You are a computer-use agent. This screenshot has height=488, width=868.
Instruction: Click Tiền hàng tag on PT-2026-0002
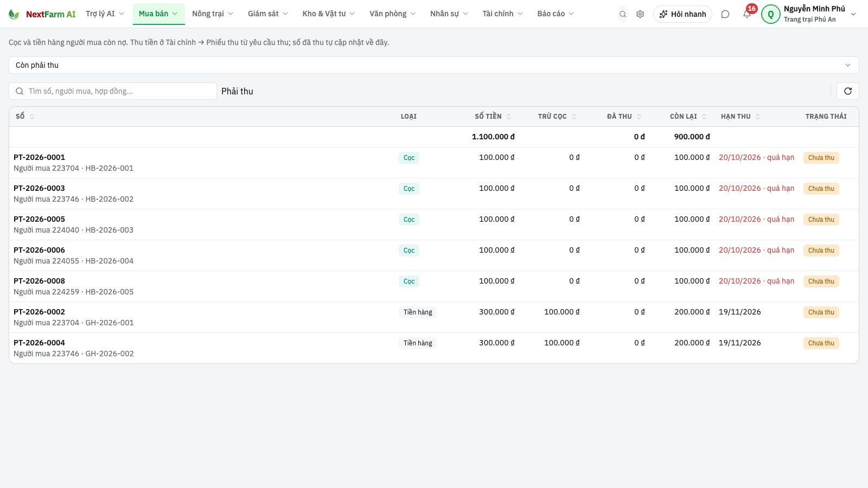(x=418, y=312)
